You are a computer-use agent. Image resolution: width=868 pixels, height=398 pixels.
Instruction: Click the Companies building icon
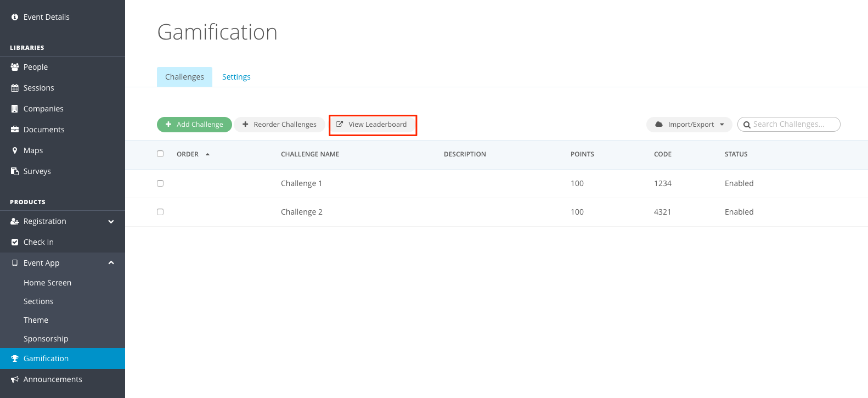coord(15,109)
